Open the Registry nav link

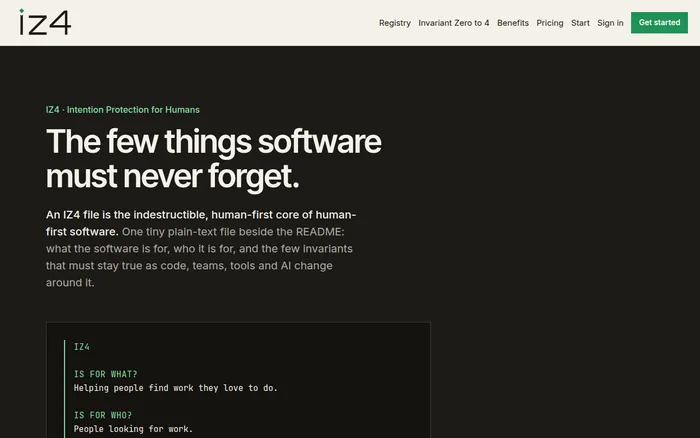(x=395, y=23)
